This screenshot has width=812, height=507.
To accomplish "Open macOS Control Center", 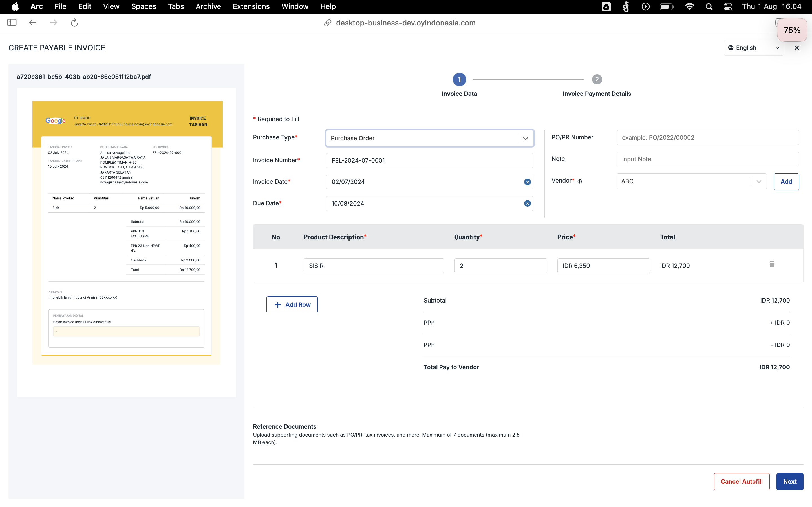I will pos(728,7).
